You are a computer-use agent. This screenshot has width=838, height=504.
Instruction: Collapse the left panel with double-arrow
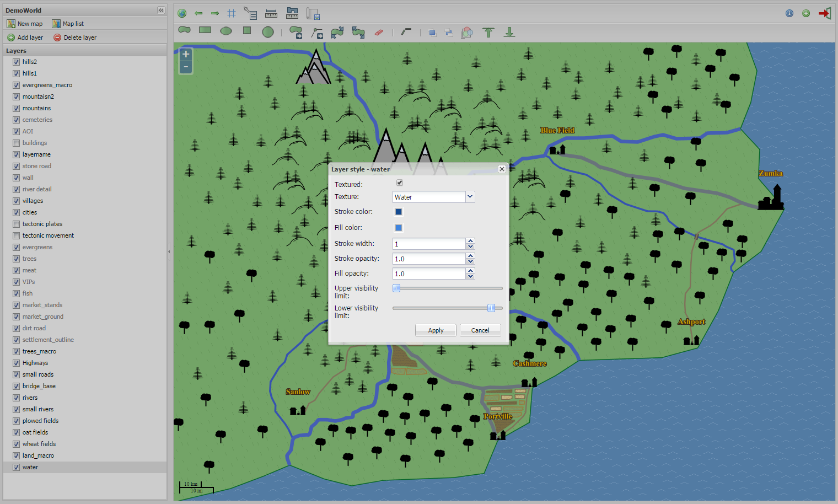(161, 10)
